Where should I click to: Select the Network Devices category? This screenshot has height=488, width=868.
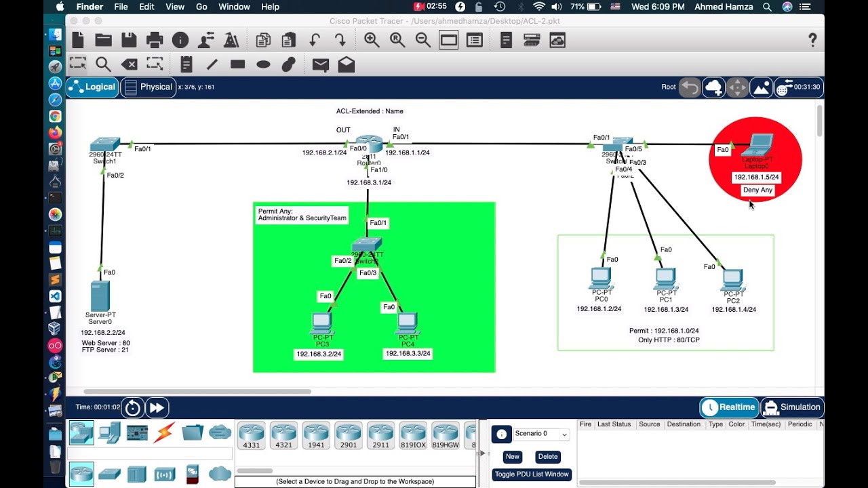81,432
